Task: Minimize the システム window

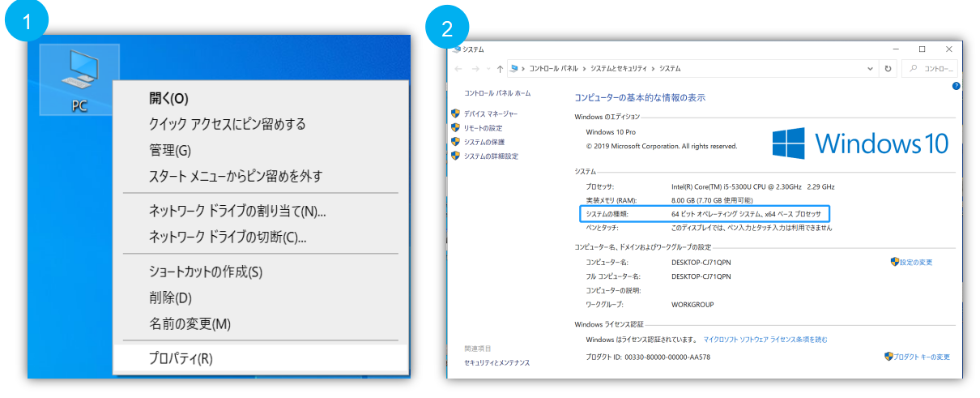Action: click(897, 49)
